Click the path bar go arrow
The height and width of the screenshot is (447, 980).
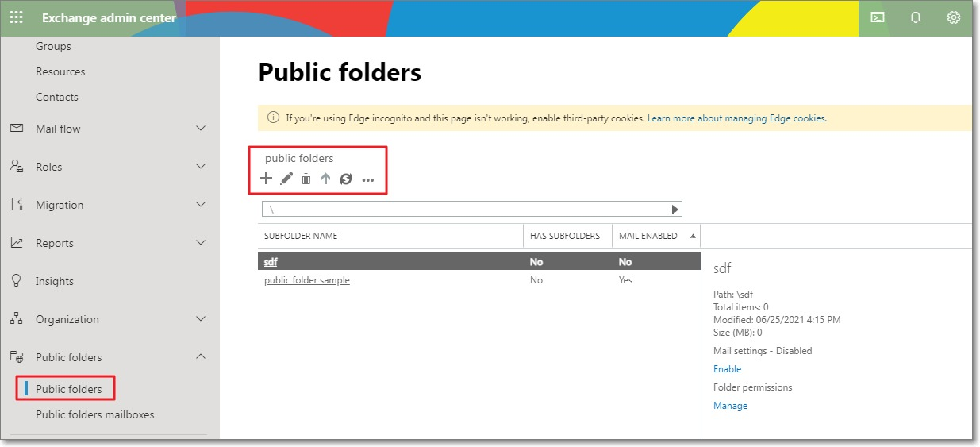(x=675, y=210)
